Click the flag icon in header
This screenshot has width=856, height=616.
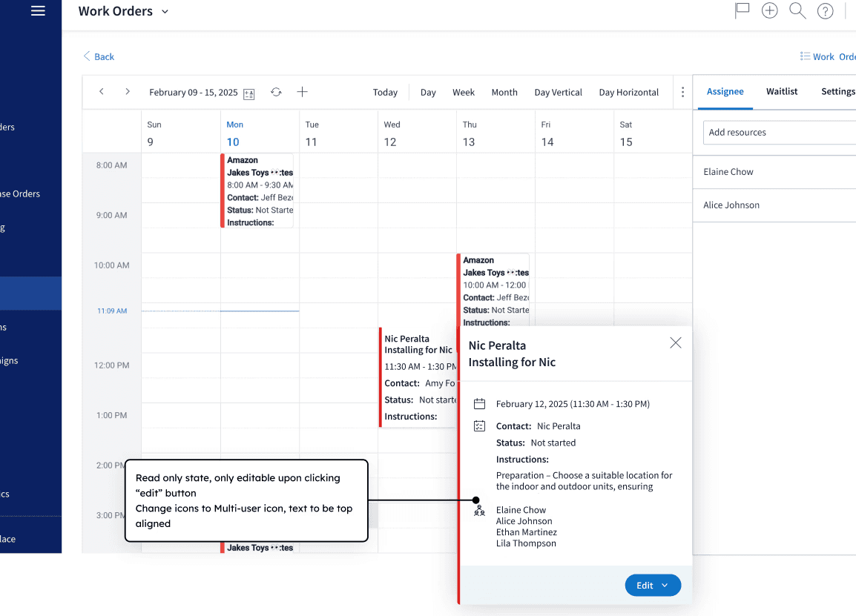click(x=742, y=10)
